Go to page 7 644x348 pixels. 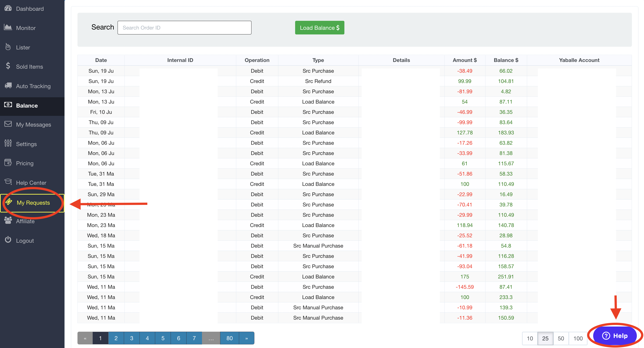[194, 338]
